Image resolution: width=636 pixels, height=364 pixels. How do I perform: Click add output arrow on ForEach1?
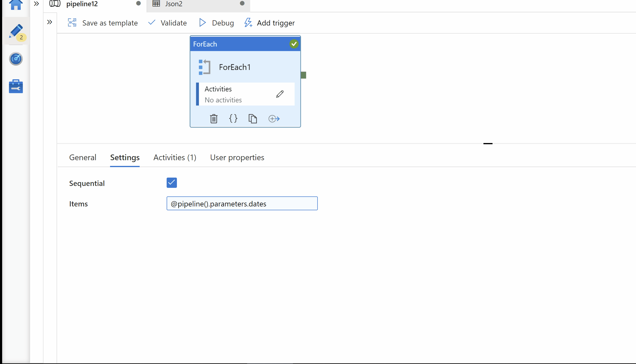[x=274, y=118]
